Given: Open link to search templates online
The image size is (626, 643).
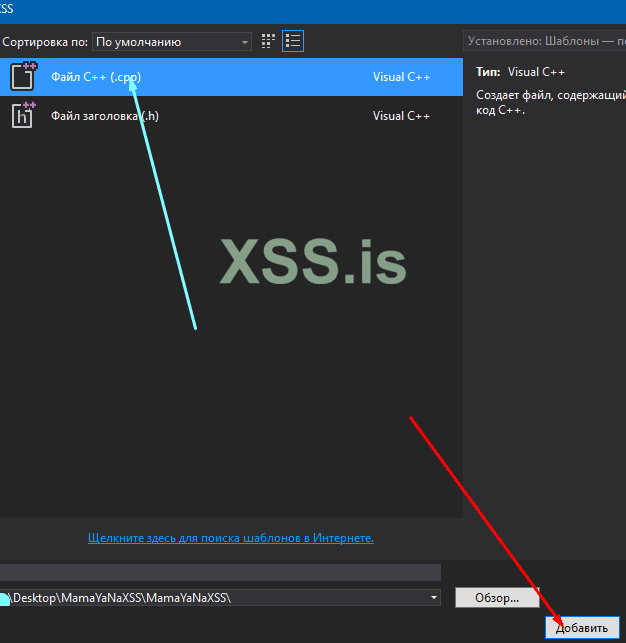Looking at the screenshot, I should coord(231,538).
